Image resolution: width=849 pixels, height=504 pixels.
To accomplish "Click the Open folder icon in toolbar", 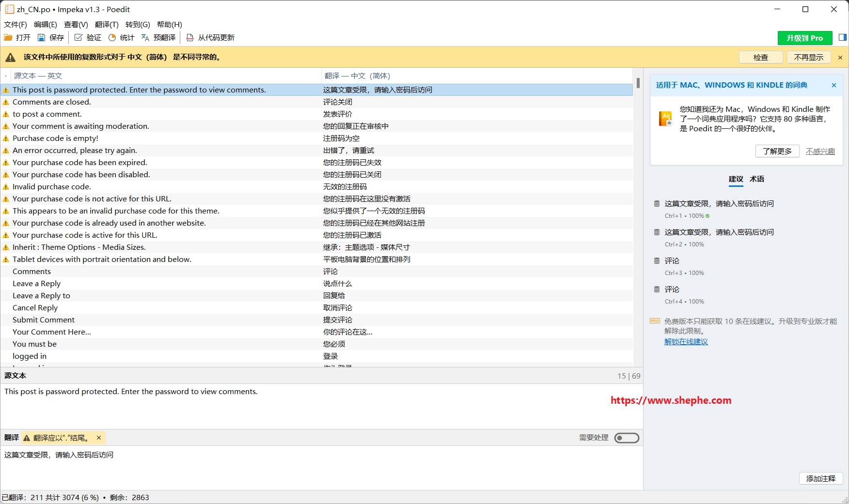I will click(x=8, y=38).
